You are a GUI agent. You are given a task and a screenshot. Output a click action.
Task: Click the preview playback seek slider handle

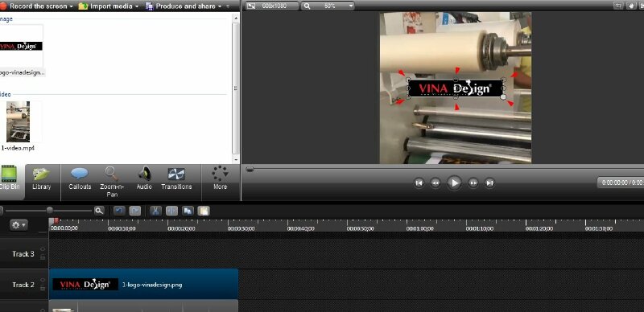coord(250,169)
